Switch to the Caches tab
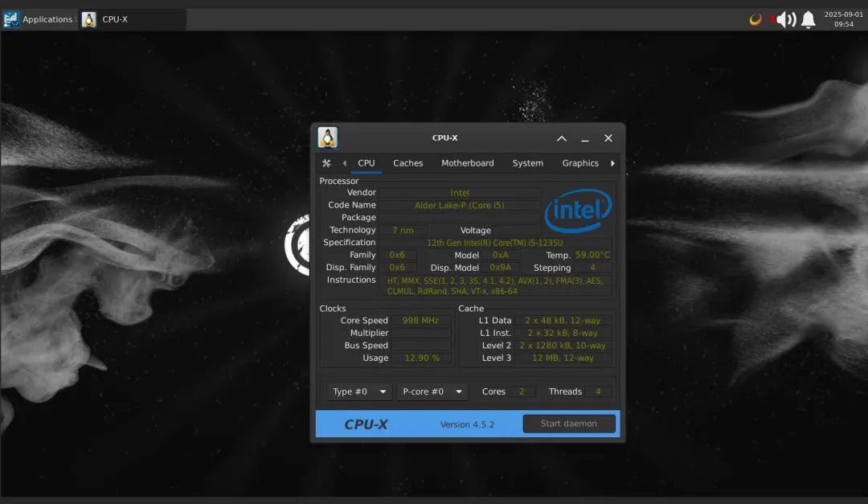The height and width of the screenshot is (504, 868). click(x=407, y=163)
